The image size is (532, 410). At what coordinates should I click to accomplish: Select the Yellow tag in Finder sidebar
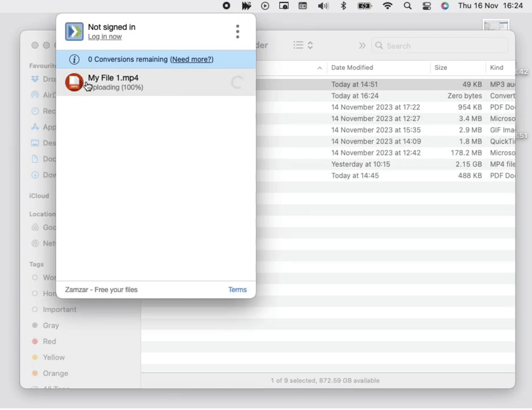tap(48, 358)
